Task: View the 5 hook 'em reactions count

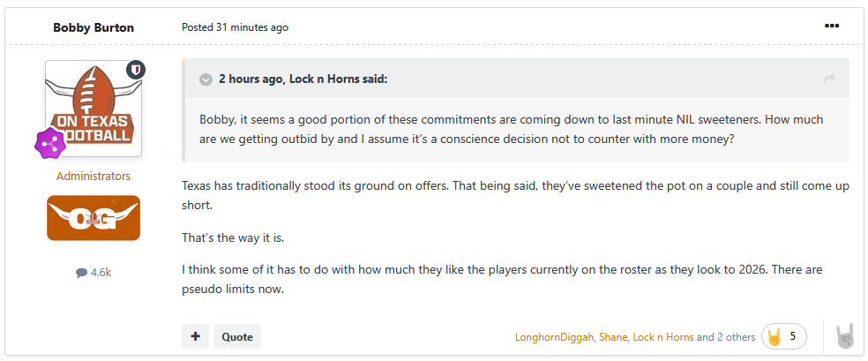Action: (784, 336)
